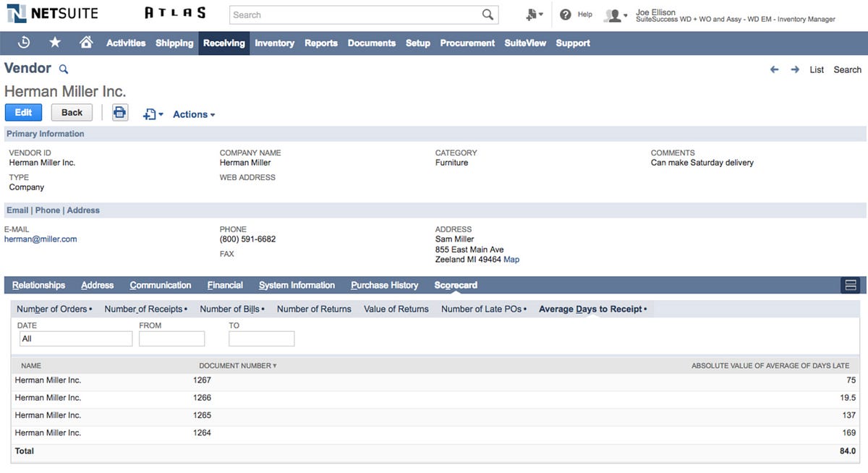868x473 pixels.
Task: Open the Search link near List
Action: [848, 69]
